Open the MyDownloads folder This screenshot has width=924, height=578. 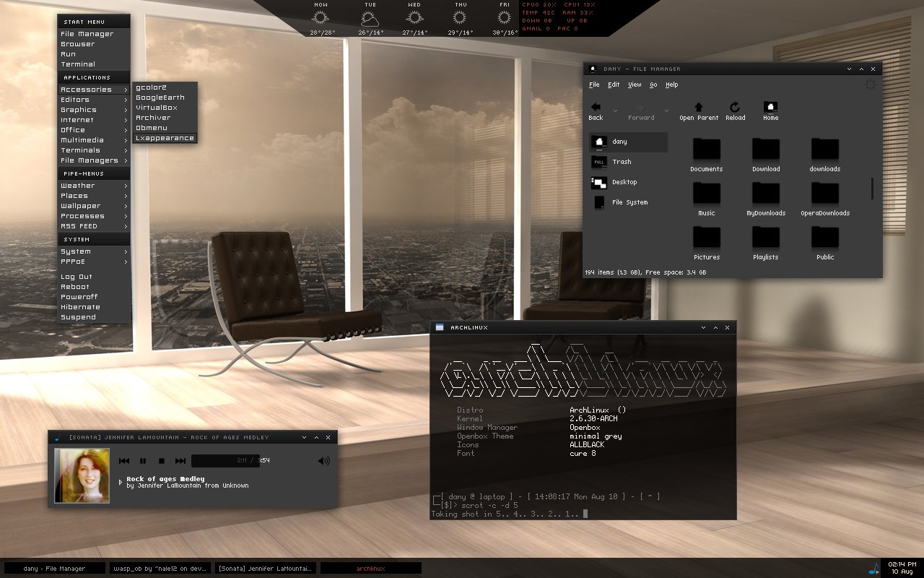(x=766, y=199)
